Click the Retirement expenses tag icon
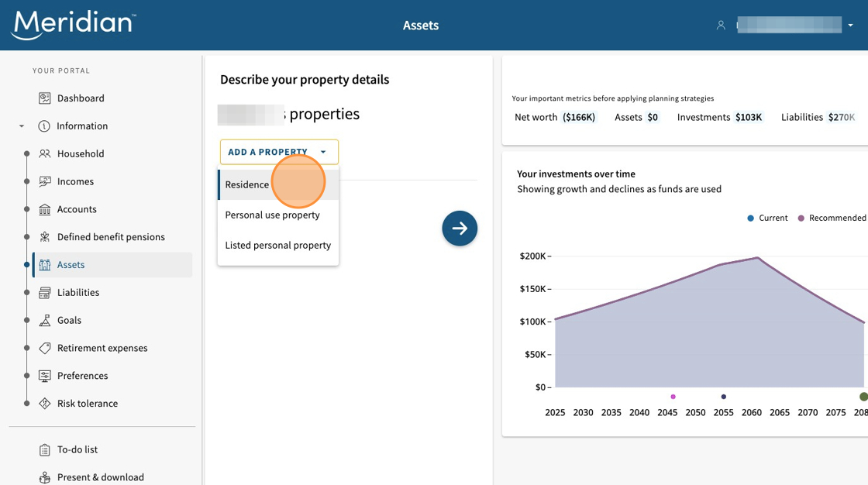The image size is (868, 485). pos(45,348)
